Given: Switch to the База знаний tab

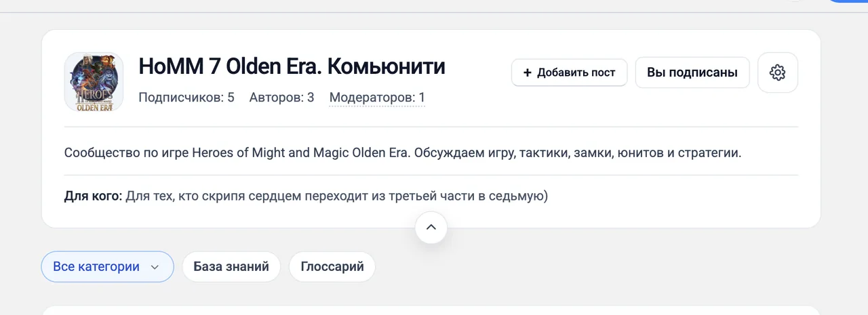Looking at the screenshot, I should pos(231,267).
